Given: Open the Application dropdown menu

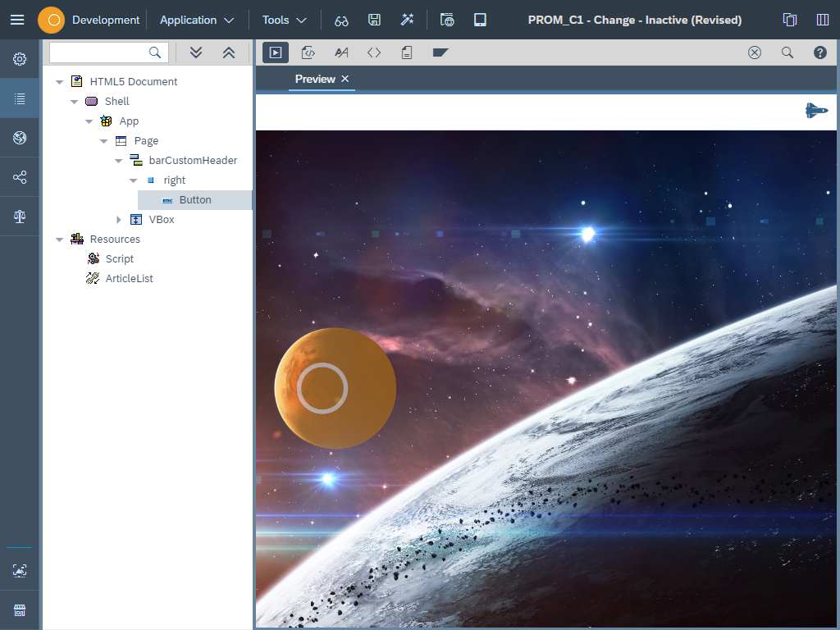Looking at the screenshot, I should click(196, 20).
